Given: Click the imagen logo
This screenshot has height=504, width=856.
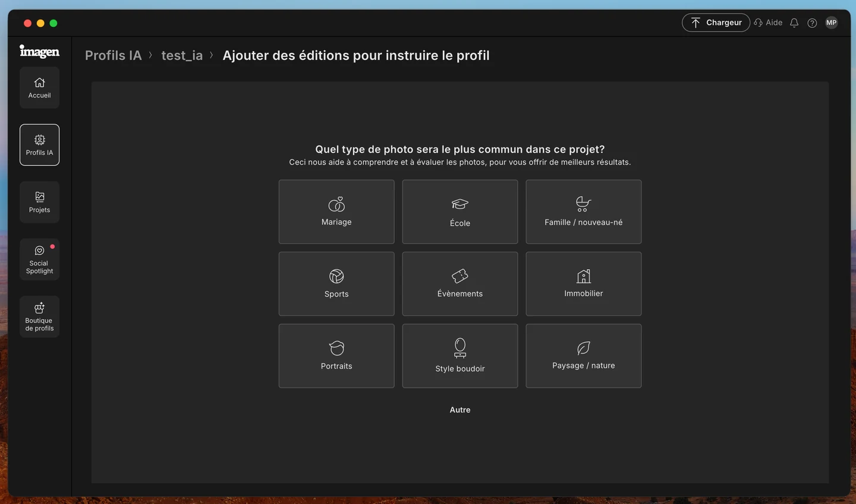Looking at the screenshot, I should 39,51.
